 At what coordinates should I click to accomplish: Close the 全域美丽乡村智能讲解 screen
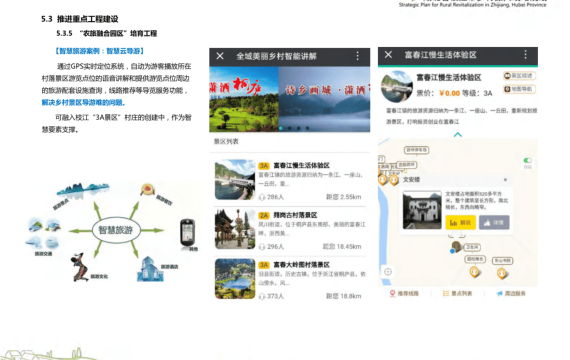(220, 56)
